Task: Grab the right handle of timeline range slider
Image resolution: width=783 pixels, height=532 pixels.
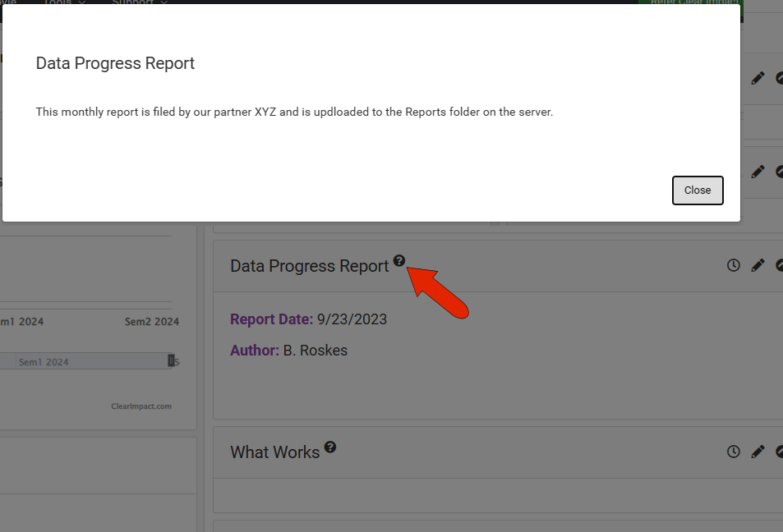Action: [x=171, y=360]
